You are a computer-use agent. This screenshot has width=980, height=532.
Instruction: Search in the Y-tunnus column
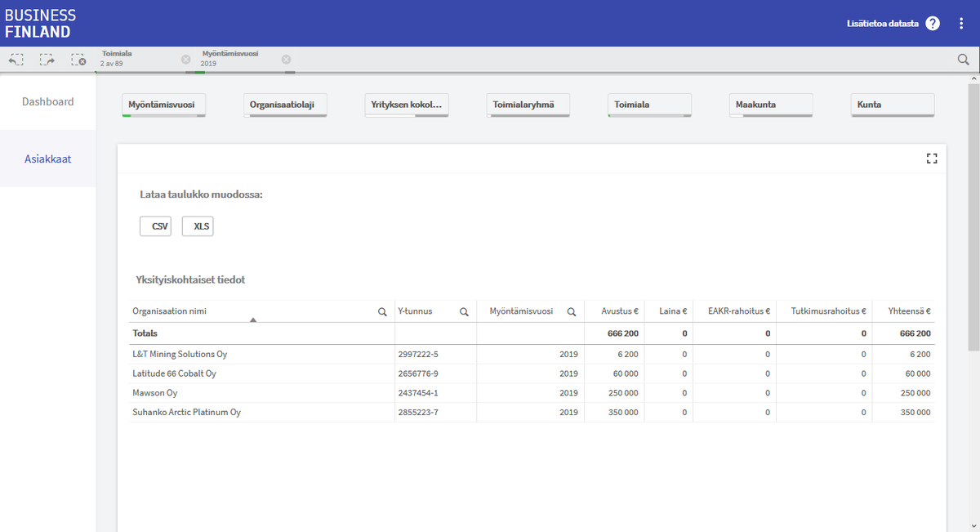tap(464, 311)
